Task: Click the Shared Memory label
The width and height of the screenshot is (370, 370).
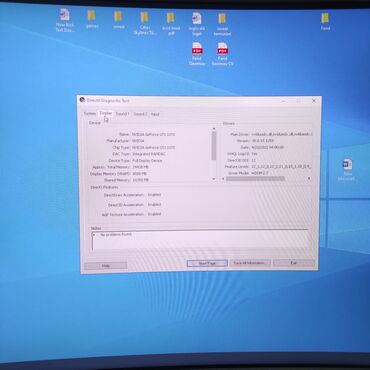Action: [117, 180]
